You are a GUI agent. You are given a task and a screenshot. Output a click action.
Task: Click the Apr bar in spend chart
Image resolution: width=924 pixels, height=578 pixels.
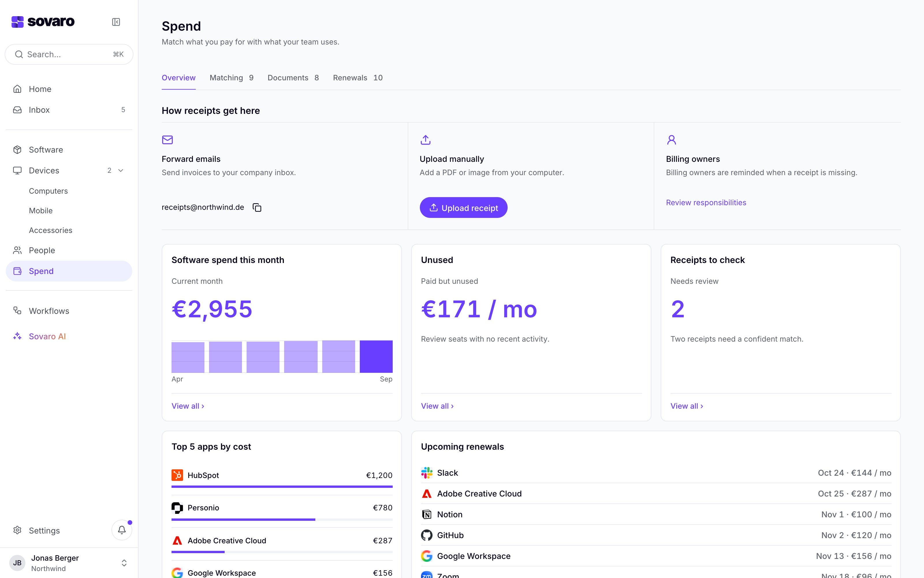(188, 357)
